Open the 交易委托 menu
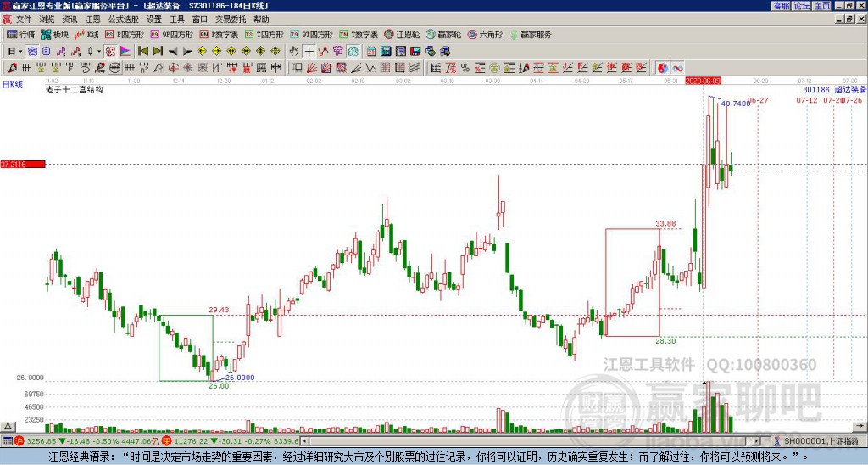 tap(230, 20)
